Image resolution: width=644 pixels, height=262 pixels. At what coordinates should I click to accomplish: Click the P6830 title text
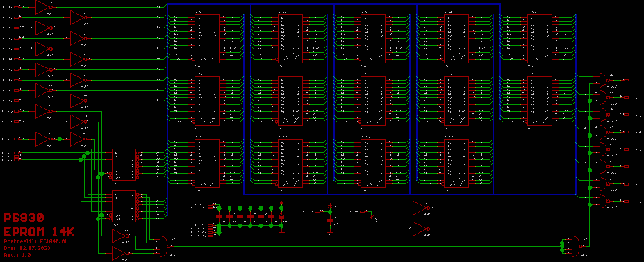(x=24, y=218)
